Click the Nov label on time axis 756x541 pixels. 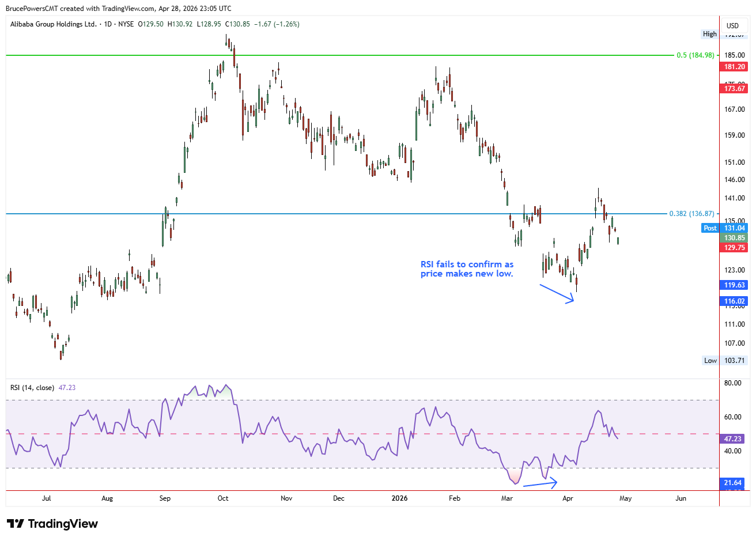coord(286,498)
